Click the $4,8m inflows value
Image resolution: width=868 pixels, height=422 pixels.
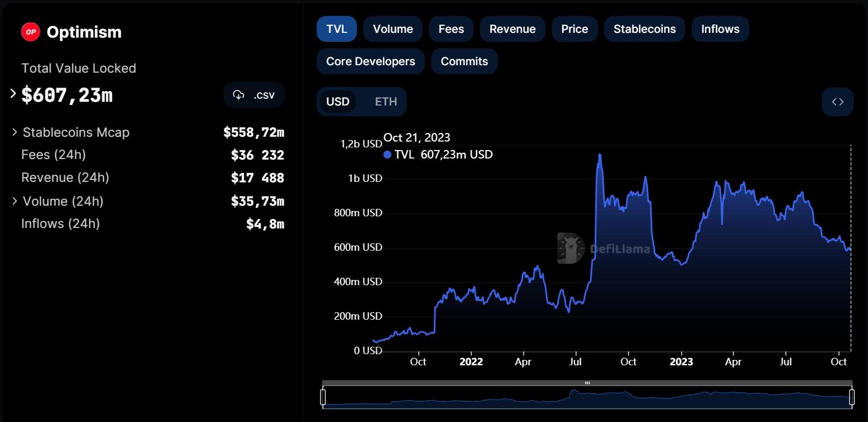[265, 224]
